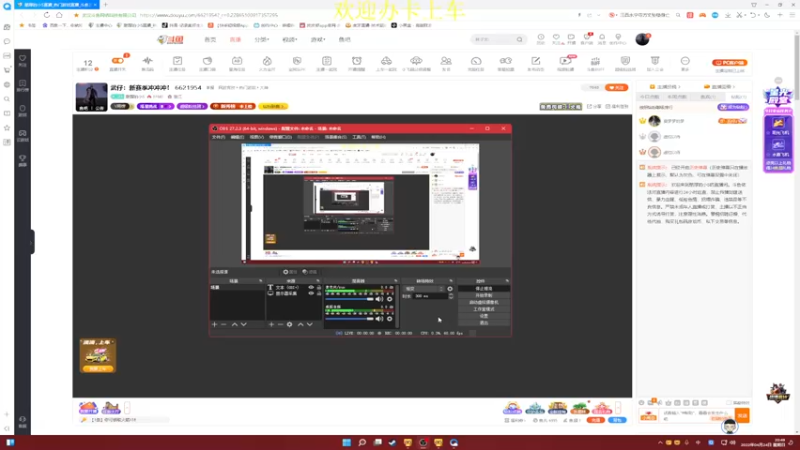Image resolution: width=800 pixels, height=450 pixels.
Task: Mute the first audio channel speaker icon in OBS mixer
Action: (379, 299)
